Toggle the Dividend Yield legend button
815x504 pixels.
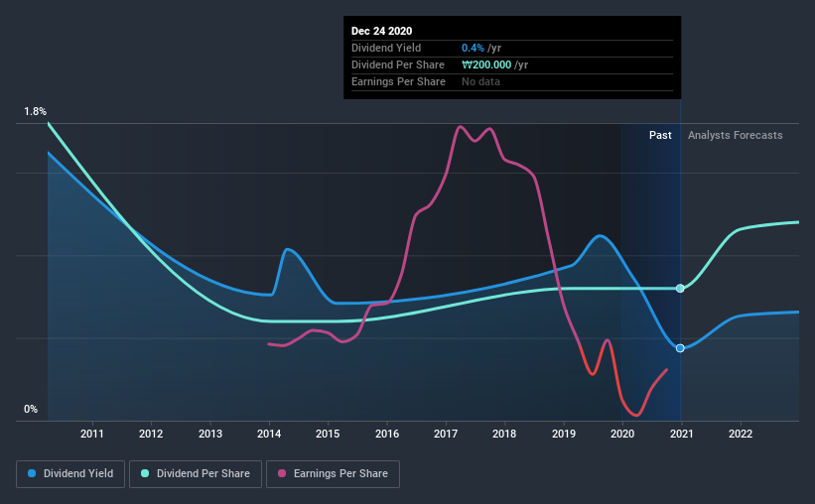(x=70, y=474)
